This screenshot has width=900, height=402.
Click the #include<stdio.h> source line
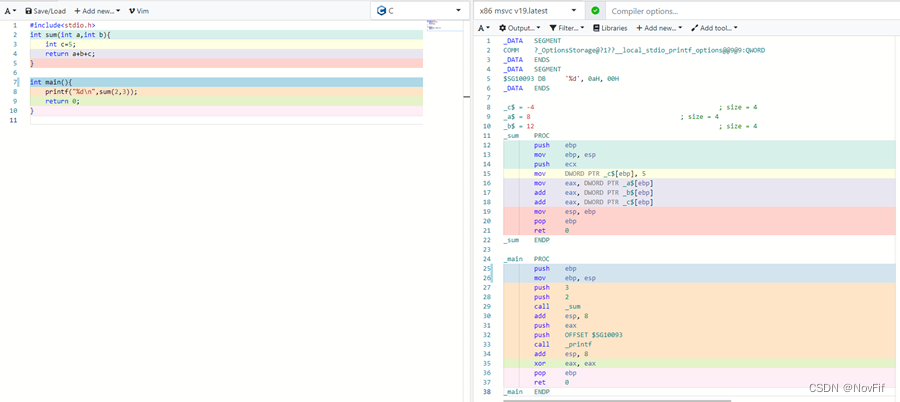(63, 25)
